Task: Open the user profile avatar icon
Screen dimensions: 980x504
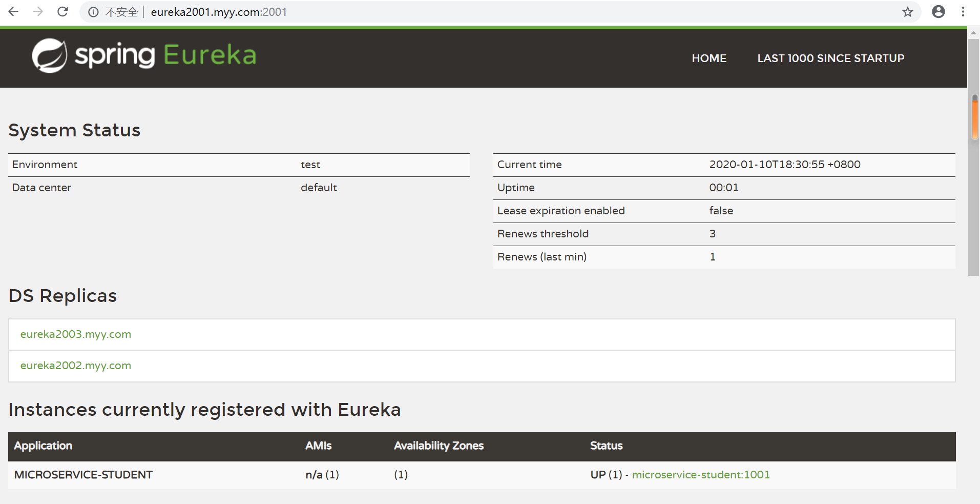Action: (939, 11)
